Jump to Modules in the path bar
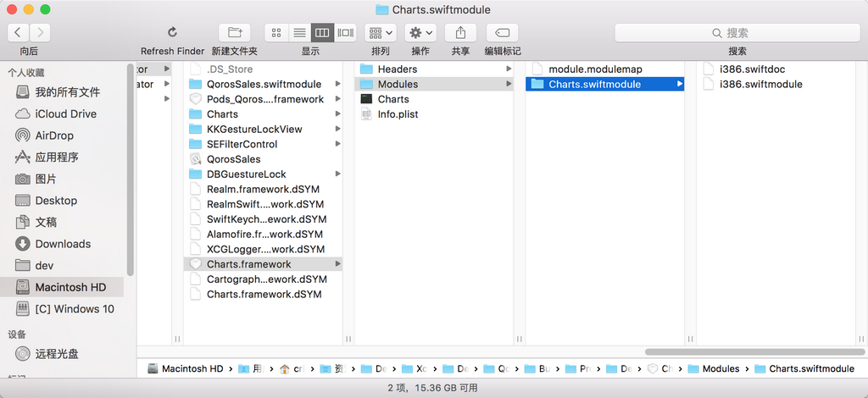This screenshot has width=868, height=398. (714, 368)
